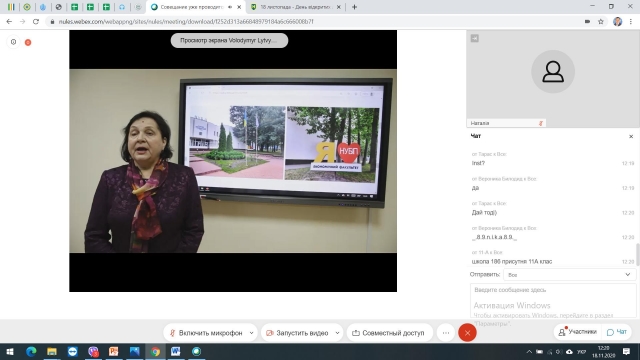Open more options ellipsis button
The image size is (640, 360).
446,333
